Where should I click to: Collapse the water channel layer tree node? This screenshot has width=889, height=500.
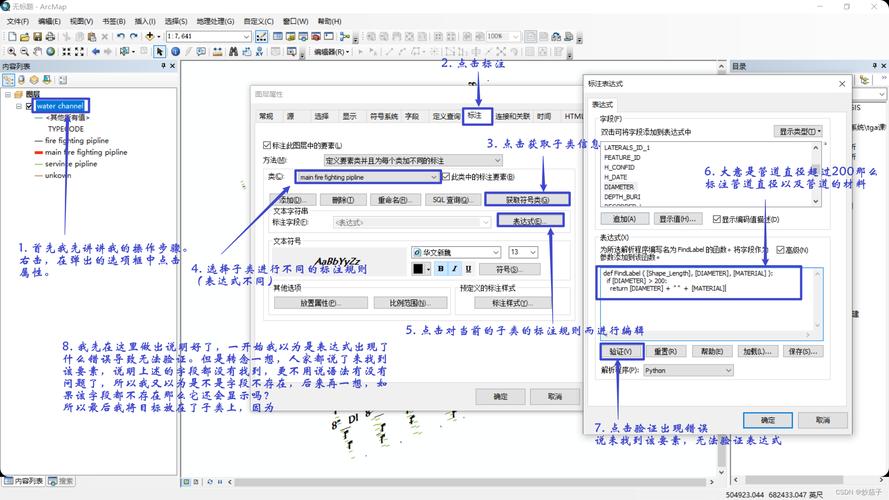[x=19, y=106]
